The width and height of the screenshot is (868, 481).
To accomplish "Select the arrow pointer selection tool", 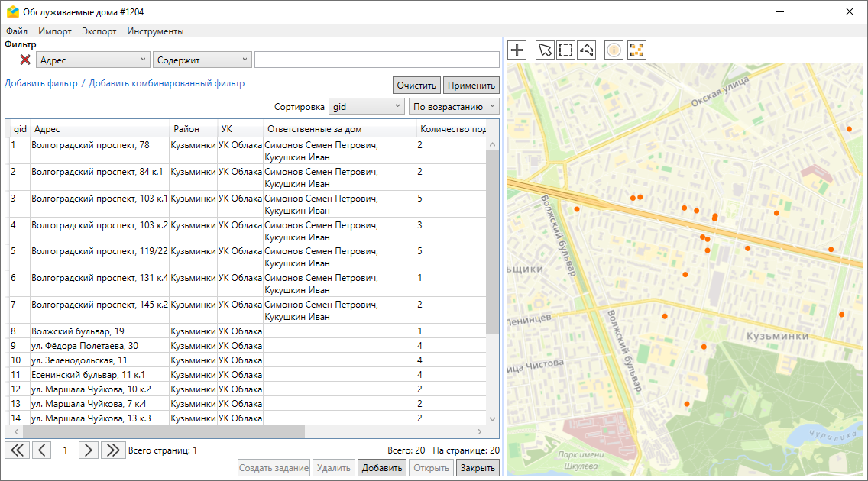I will [x=545, y=50].
